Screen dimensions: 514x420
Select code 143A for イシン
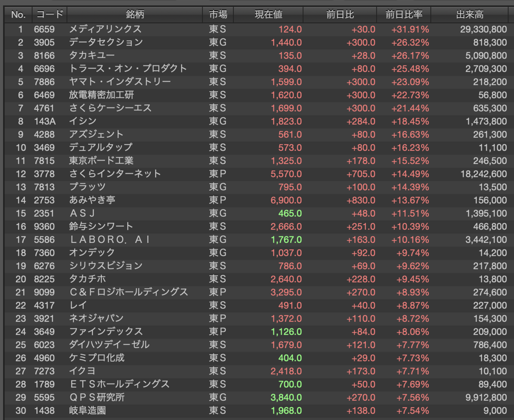pos(45,121)
